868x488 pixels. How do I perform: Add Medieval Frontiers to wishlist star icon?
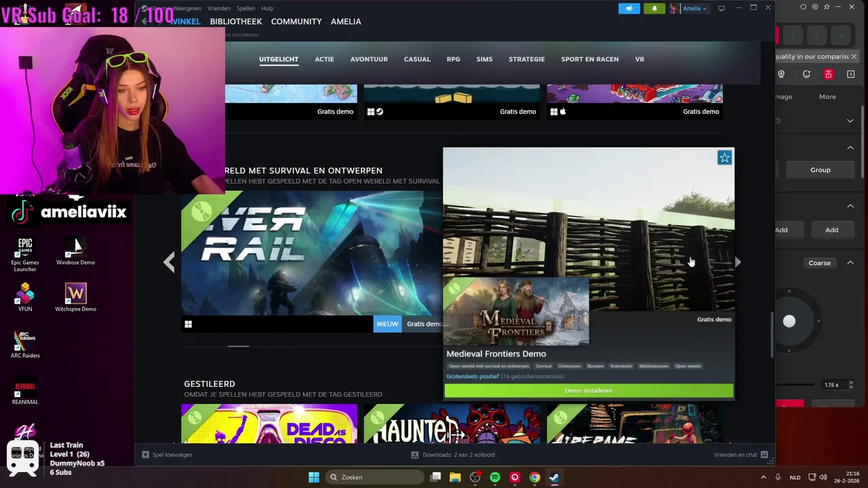click(724, 158)
